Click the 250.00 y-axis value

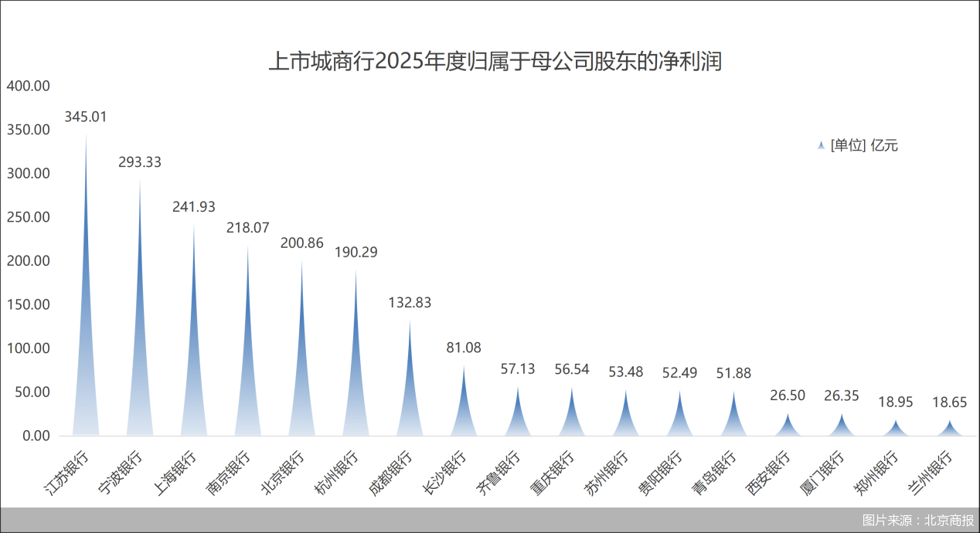28,217
